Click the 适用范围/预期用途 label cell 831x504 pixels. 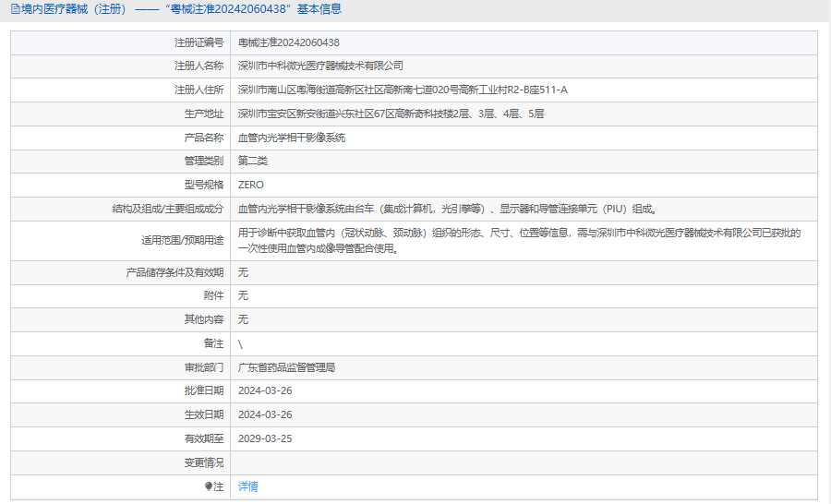121,241
